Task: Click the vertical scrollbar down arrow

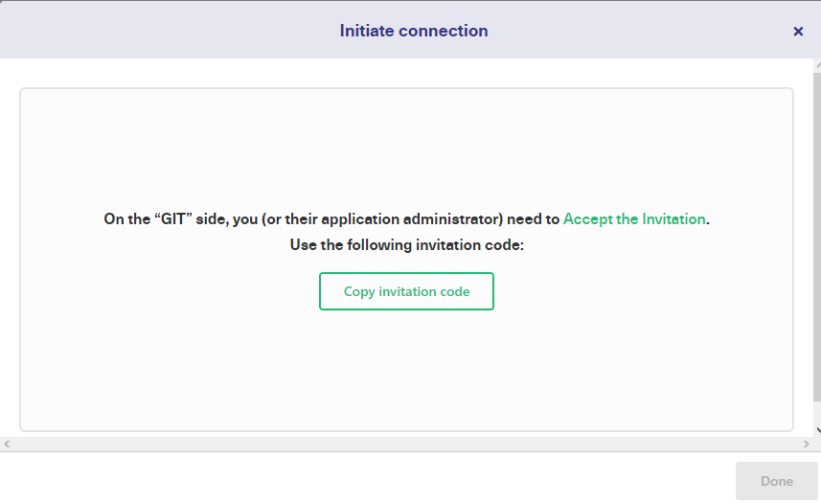Action: click(818, 430)
